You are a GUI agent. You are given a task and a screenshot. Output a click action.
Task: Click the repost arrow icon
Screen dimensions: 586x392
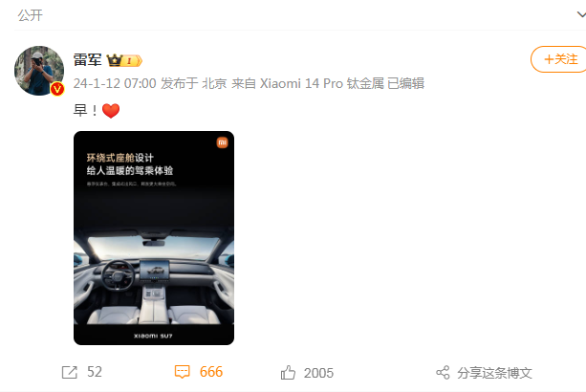[70, 372]
